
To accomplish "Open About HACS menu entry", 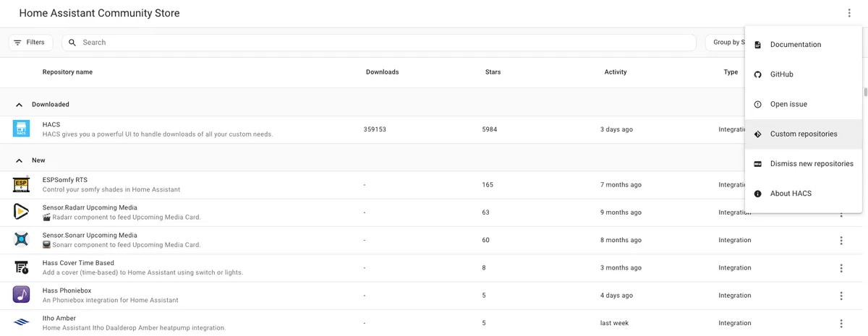I will point(803,194).
